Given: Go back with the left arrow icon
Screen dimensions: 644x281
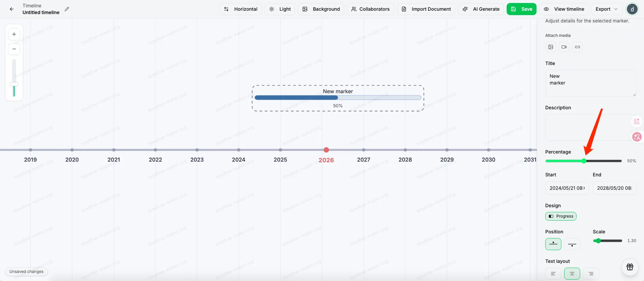Looking at the screenshot, I should coord(12,9).
